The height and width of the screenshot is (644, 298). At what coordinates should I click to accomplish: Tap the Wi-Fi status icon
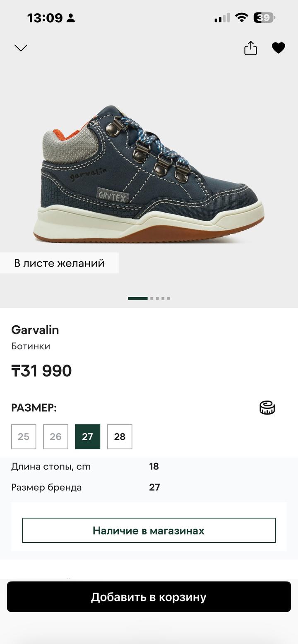241,17
